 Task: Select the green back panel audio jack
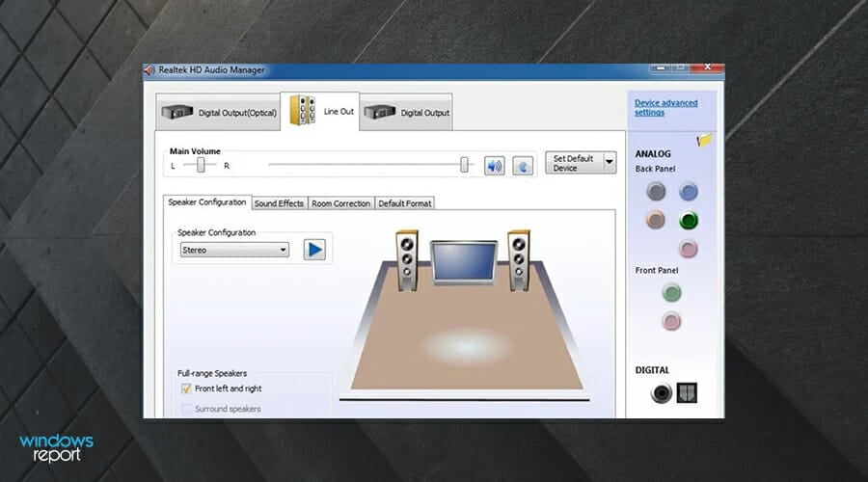688,221
